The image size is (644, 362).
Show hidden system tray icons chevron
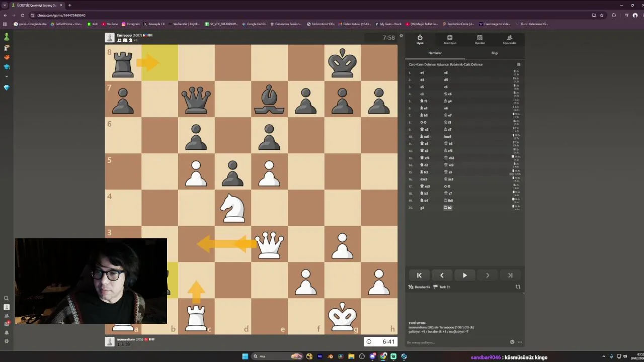click(x=604, y=356)
